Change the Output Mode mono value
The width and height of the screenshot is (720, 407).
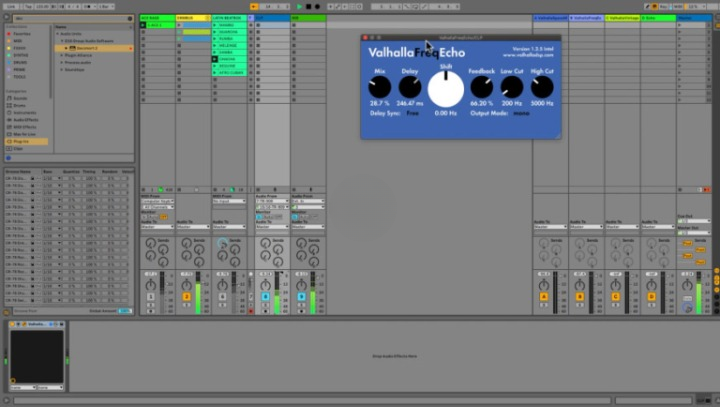coord(521,113)
